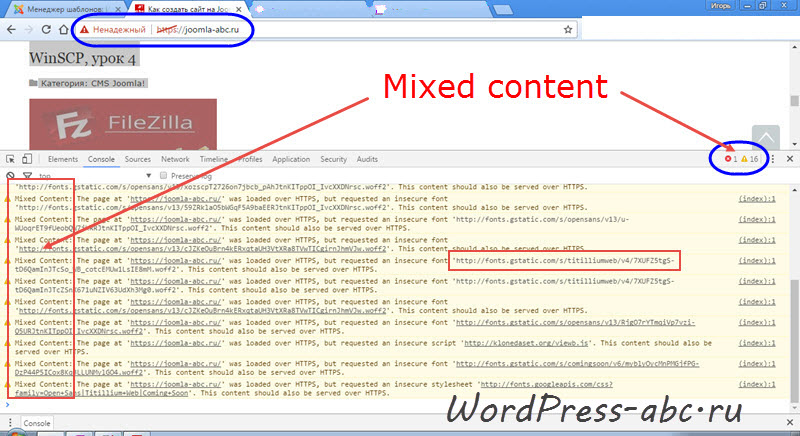Open the Network tab
This screenshot has width=800, height=436.
175,159
